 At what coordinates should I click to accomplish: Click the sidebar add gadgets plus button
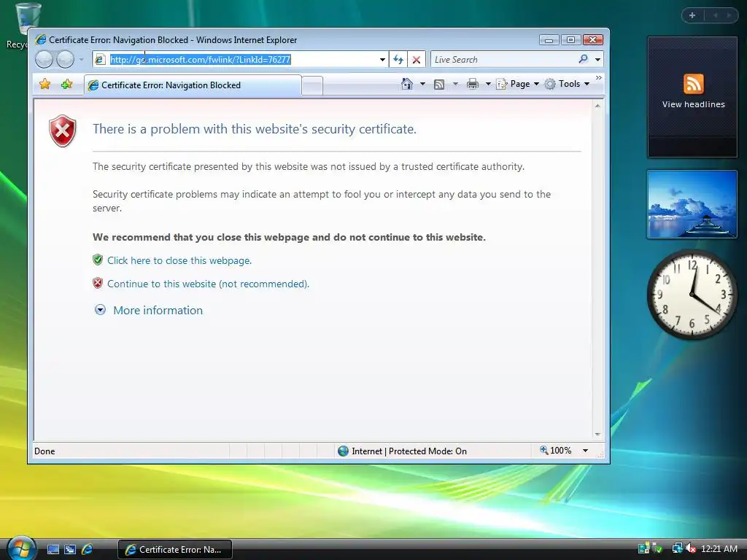click(x=692, y=15)
